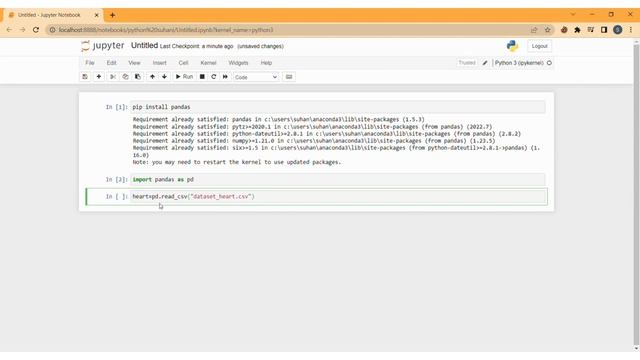Open the Help menu
This screenshot has width=640, height=360.
point(266,63)
